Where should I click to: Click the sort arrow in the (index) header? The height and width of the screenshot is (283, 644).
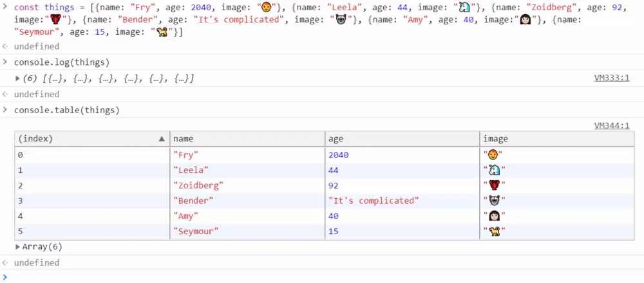(162, 139)
